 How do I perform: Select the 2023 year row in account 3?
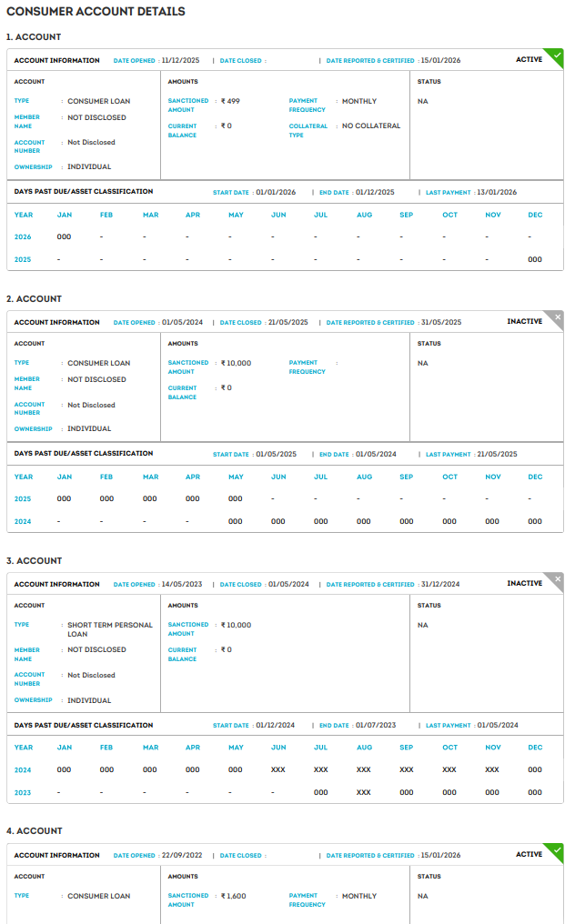click(23, 792)
